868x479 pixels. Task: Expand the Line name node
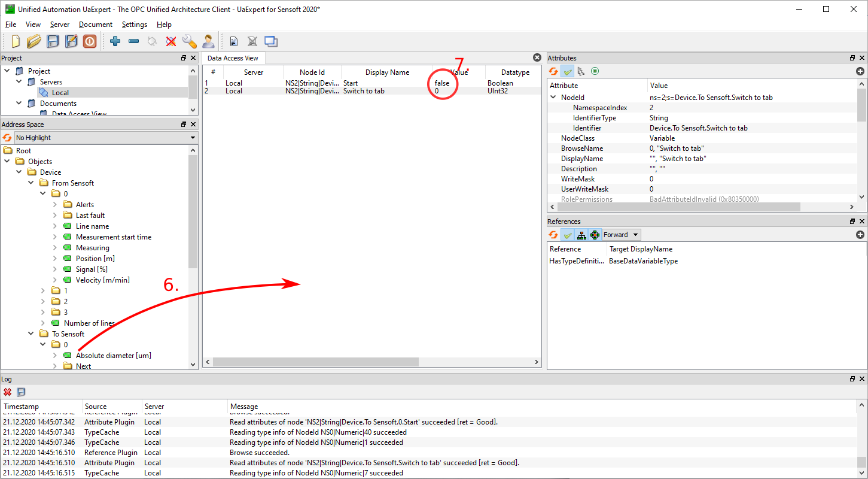coord(55,226)
